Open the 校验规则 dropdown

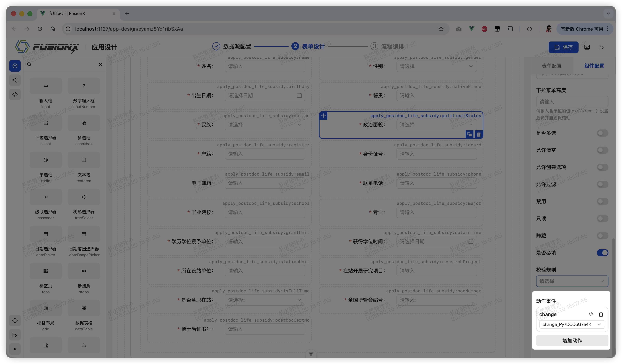point(572,281)
